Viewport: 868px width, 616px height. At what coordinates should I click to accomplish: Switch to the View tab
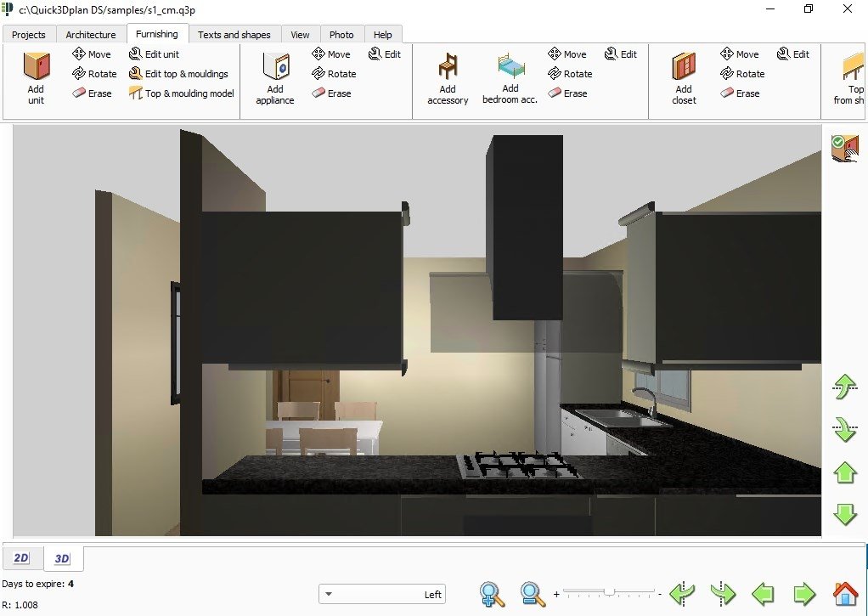[x=300, y=34]
